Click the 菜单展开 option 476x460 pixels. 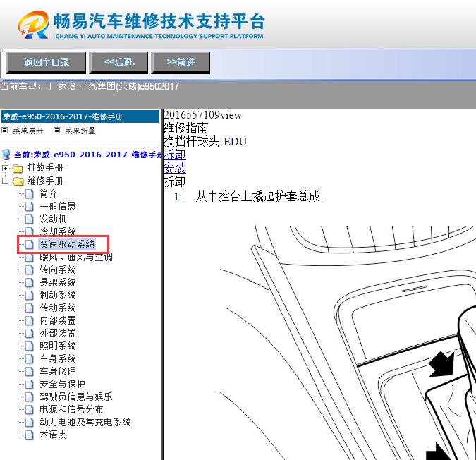click(x=28, y=131)
